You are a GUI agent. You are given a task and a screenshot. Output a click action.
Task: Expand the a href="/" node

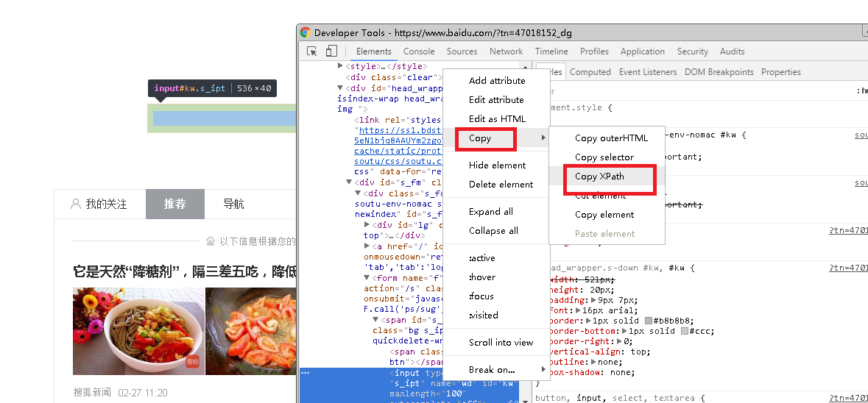tap(367, 246)
